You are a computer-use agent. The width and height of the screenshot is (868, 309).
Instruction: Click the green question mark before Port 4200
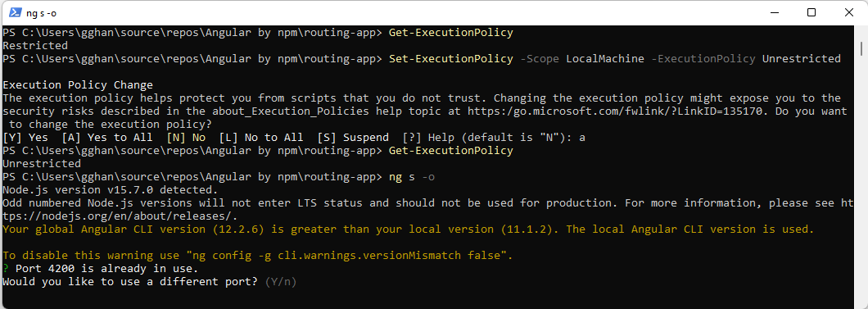(6, 269)
